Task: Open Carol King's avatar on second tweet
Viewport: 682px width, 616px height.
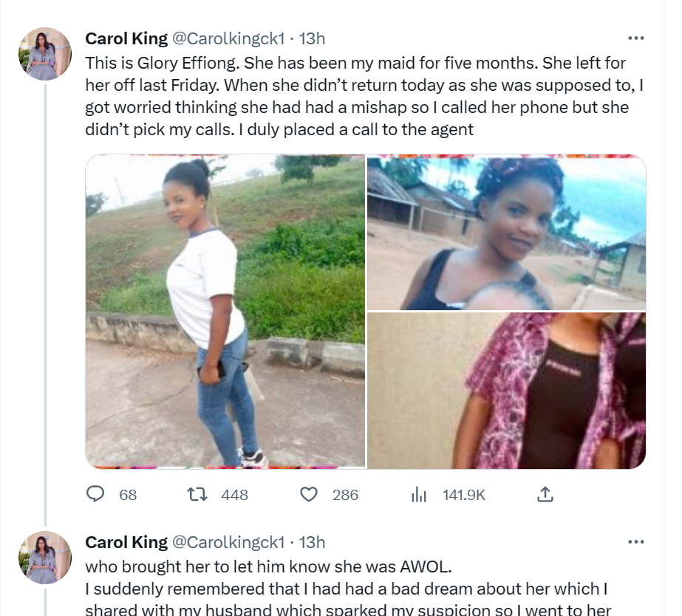Action: point(45,558)
